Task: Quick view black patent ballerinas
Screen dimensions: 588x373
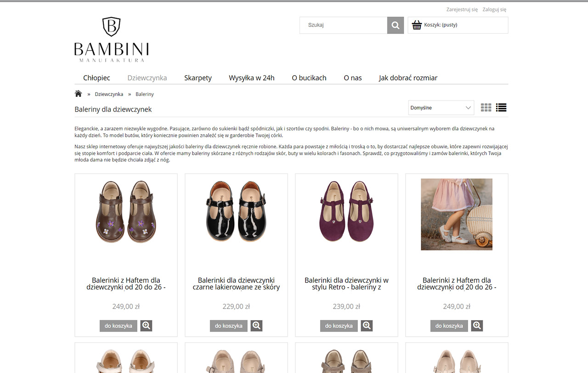Action: pyautogui.click(x=256, y=326)
